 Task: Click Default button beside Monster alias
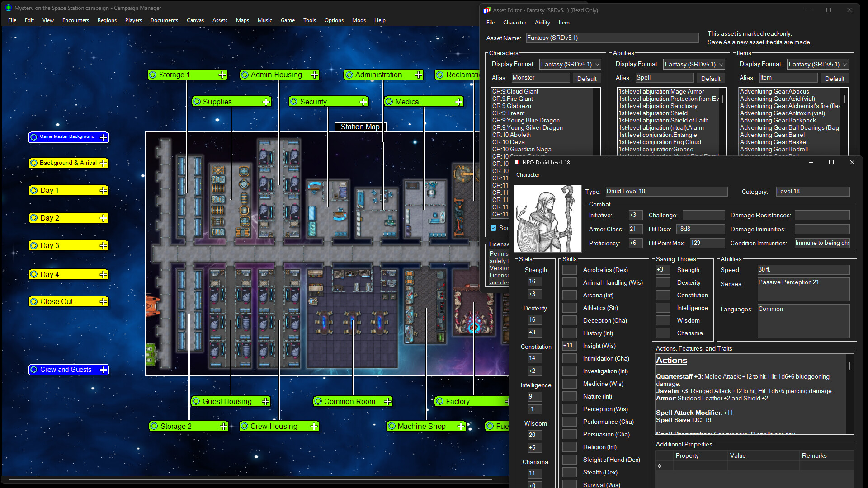pos(586,79)
